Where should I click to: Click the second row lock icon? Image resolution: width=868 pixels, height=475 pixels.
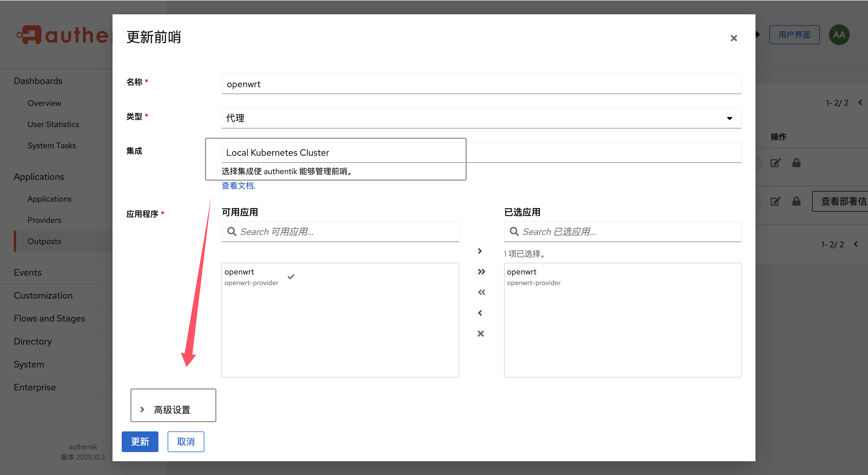pyautogui.click(x=796, y=201)
